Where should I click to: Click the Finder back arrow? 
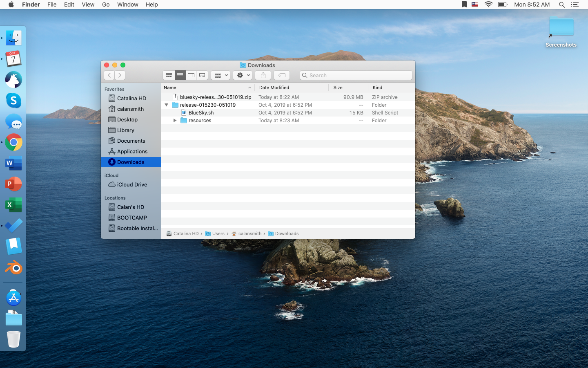109,75
